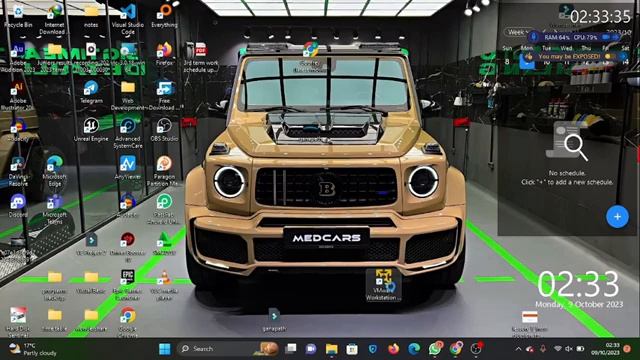Image resolution: width=640 pixels, height=360 pixels.
Task: Open Microsoft Edge from the taskbar
Action: [x=414, y=349]
